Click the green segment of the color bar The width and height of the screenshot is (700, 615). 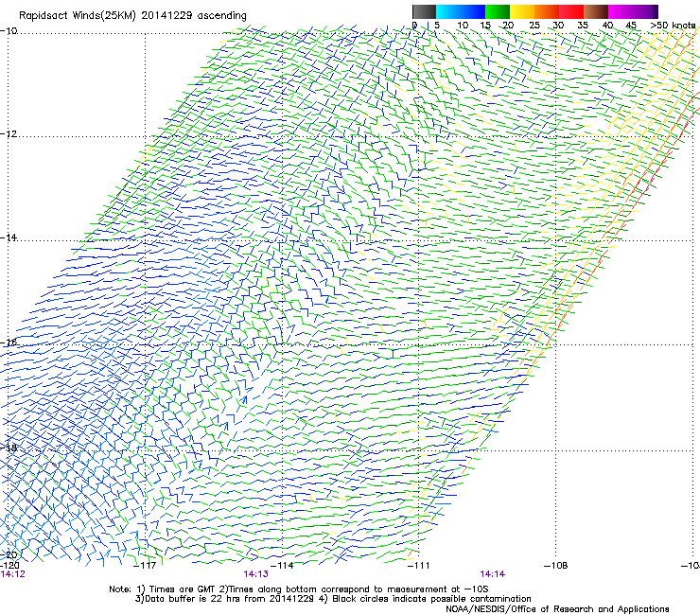click(x=498, y=11)
